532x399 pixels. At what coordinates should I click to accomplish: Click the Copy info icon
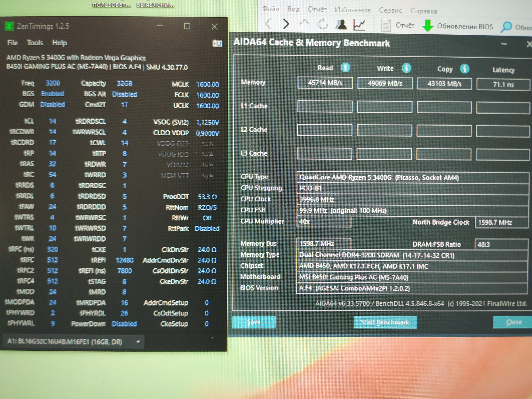464,69
